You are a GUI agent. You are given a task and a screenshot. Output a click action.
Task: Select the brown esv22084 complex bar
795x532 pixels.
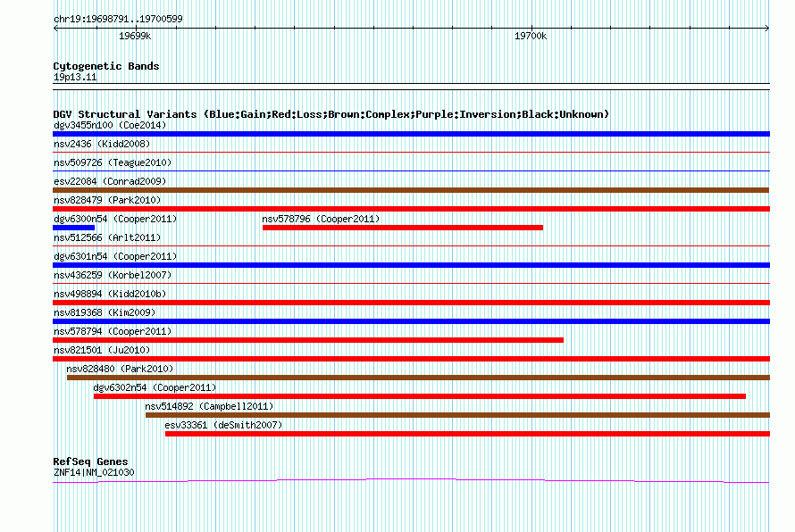point(411,190)
